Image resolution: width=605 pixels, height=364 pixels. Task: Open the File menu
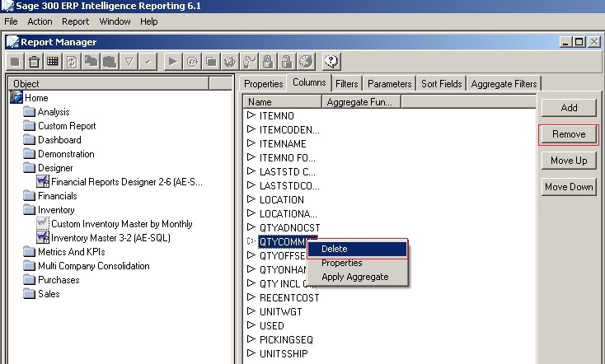point(11,21)
